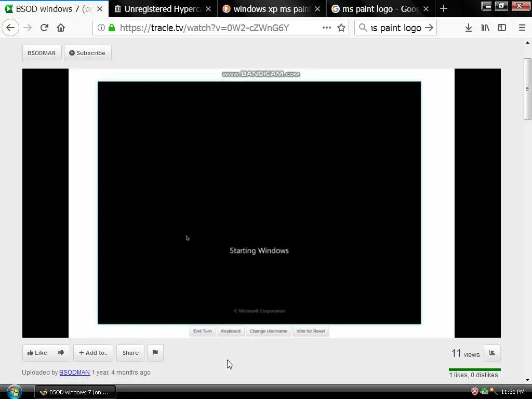Select BSOD windows 7 taskbar item
Image resolution: width=532 pixels, height=399 pixels.
coord(75,392)
